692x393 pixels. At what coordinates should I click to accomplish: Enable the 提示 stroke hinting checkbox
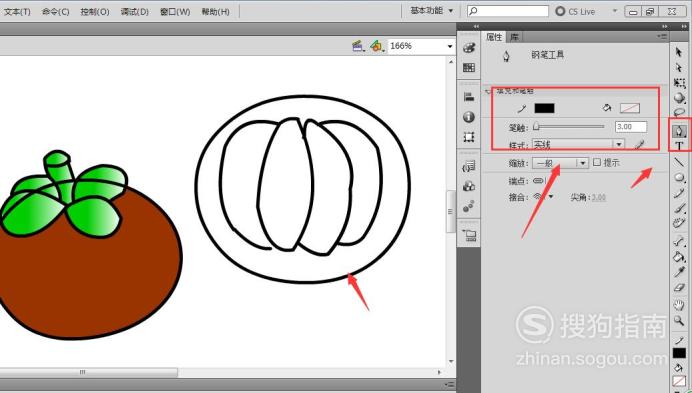tap(597, 162)
